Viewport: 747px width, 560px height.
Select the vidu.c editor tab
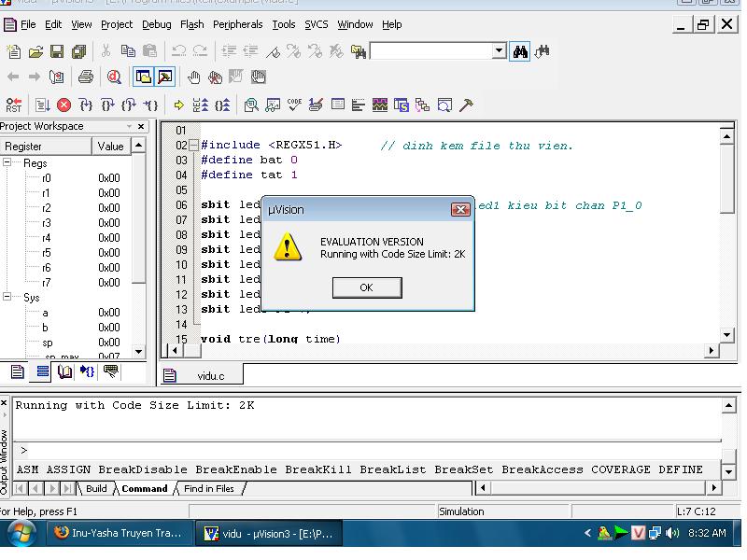202,376
